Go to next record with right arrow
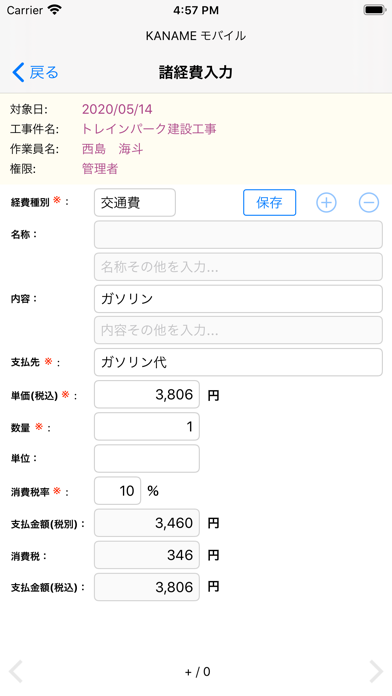 pyautogui.click(x=376, y=671)
